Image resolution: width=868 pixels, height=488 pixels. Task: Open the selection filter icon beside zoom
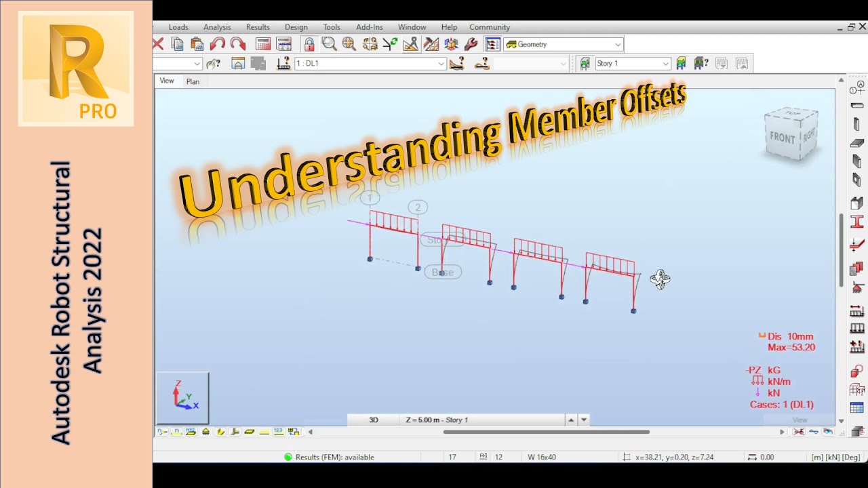pyautogui.click(x=370, y=44)
